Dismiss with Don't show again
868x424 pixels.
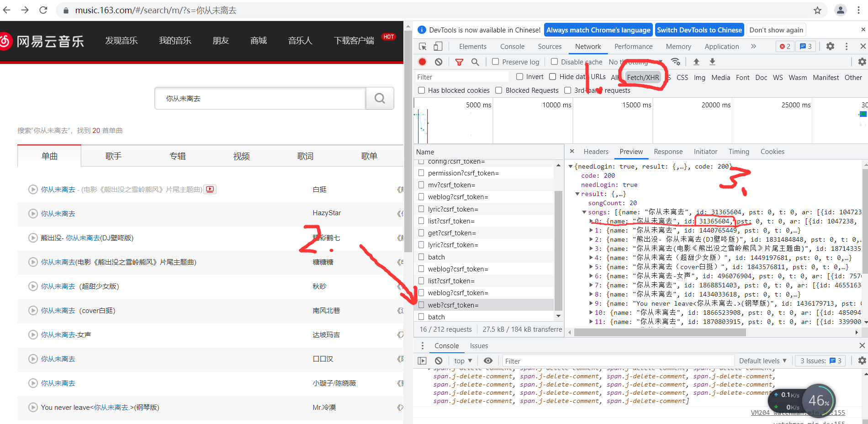(776, 30)
